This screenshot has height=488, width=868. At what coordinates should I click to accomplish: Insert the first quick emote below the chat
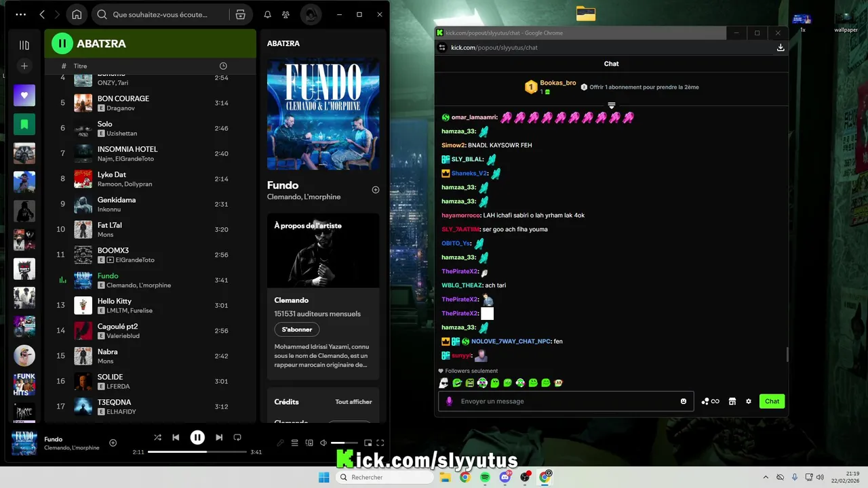pyautogui.click(x=444, y=383)
